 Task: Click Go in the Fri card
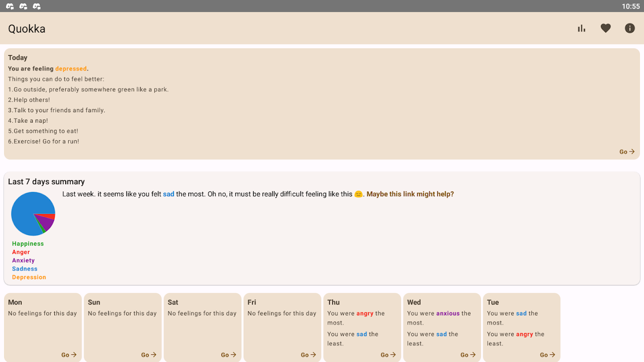[308, 355]
